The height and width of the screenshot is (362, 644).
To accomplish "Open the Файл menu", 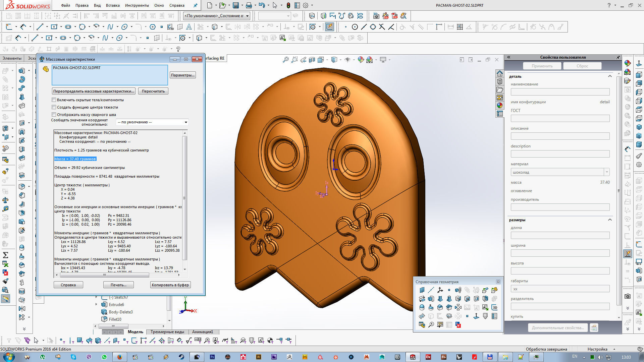I will 65,5.
